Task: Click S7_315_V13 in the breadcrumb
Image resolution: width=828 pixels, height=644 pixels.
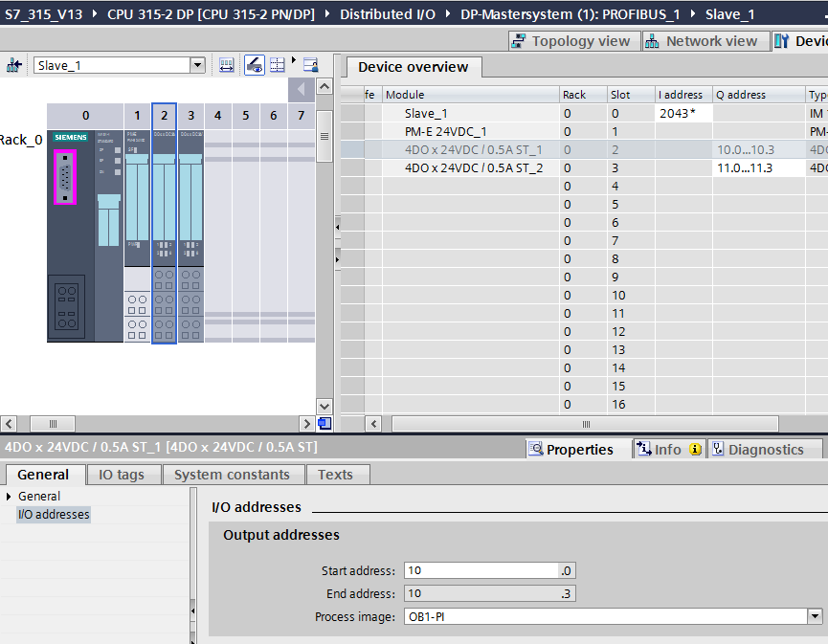Action: pyautogui.click(x=44, y=14)
